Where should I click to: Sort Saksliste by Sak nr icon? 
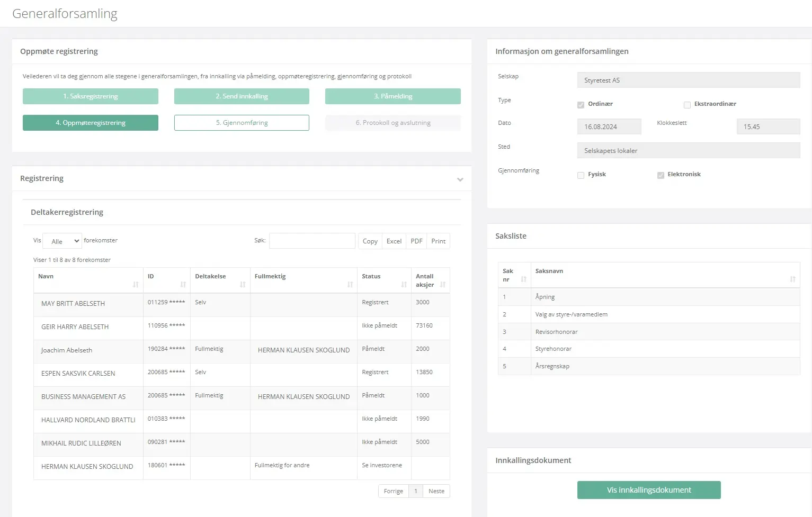[x=523, y=279]
